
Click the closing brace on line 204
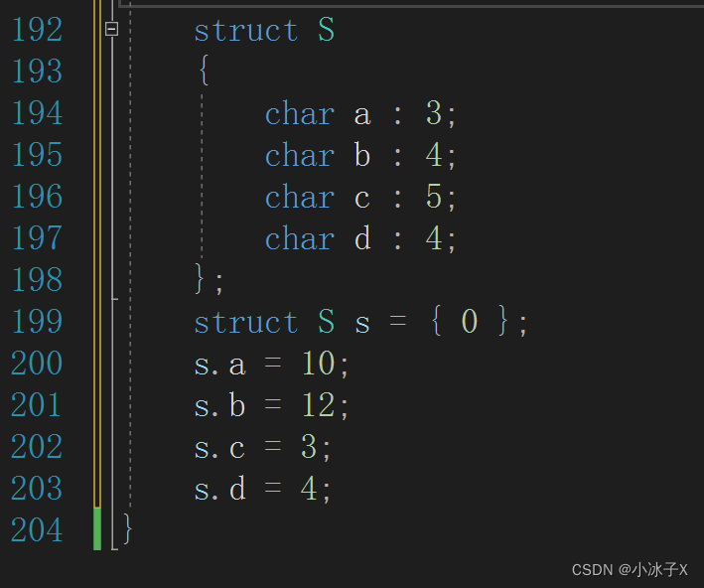click(127, 528)
